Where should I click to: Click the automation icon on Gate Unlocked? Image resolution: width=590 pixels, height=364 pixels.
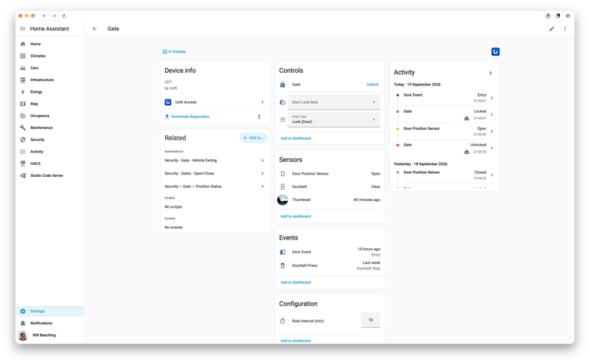click(x=467, y=152)
